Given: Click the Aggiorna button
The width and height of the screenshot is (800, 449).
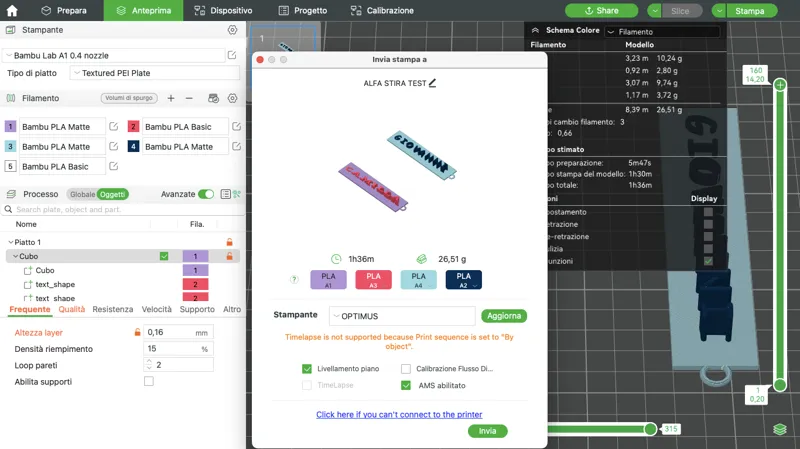Looking at the screenshot, I should point(504,316).
